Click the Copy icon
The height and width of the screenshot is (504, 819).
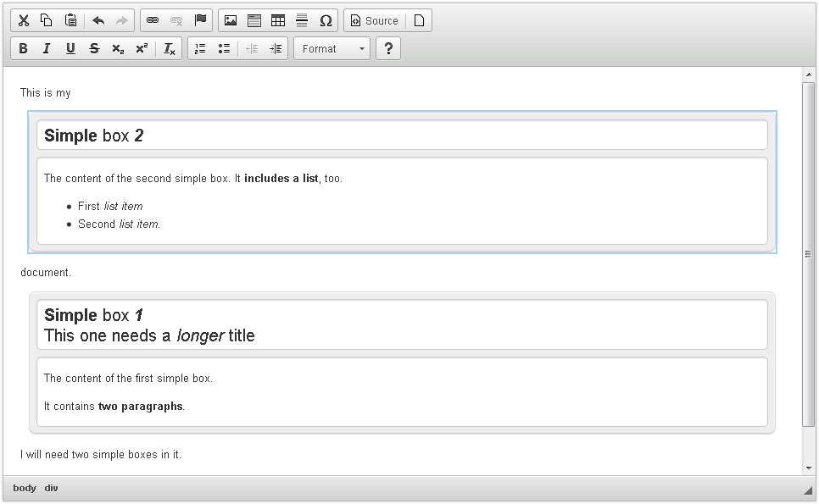47,20
